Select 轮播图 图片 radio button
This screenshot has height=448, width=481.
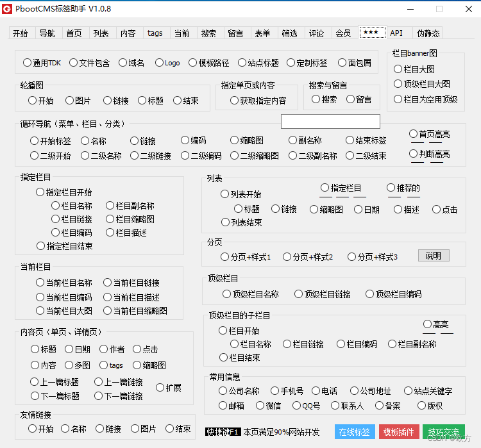pos(78,101)
